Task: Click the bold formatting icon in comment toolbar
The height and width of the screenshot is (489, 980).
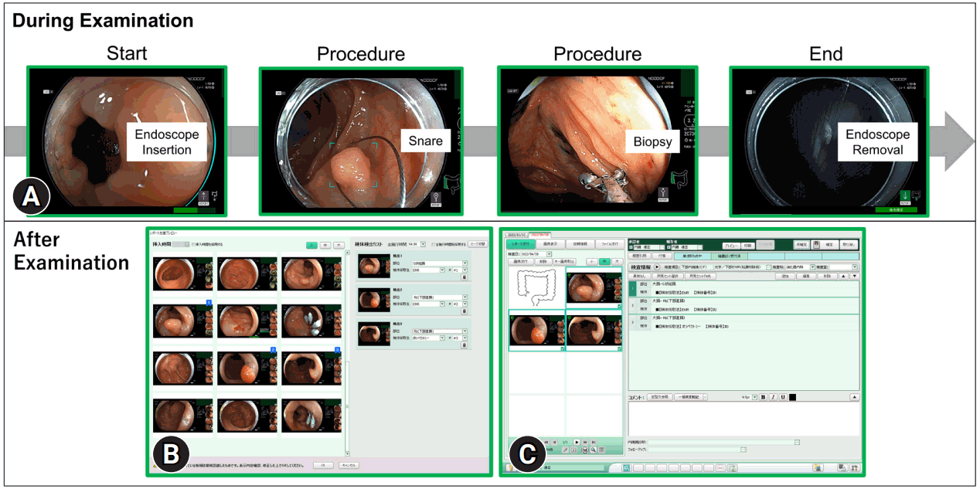Action: [764, 397]
